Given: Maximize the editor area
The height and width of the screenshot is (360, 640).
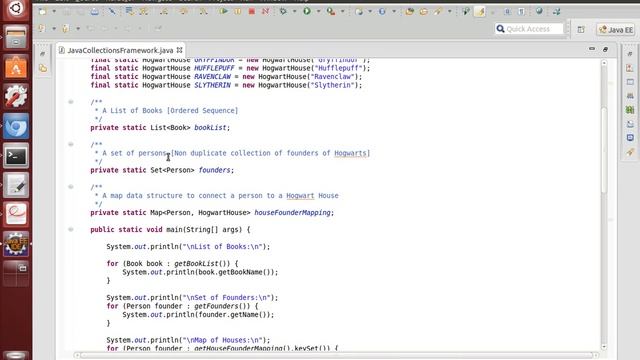Looking at the screenshot, I should pos(605,49).
